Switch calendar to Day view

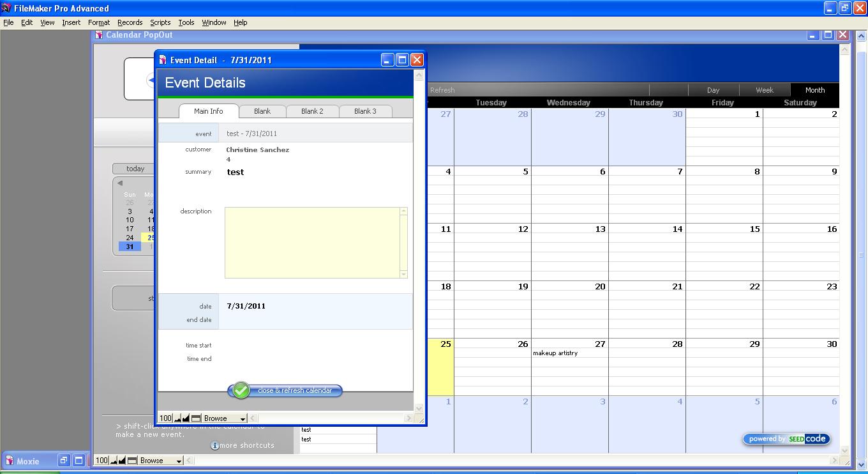pyautogui.click(x=714, y=90)
